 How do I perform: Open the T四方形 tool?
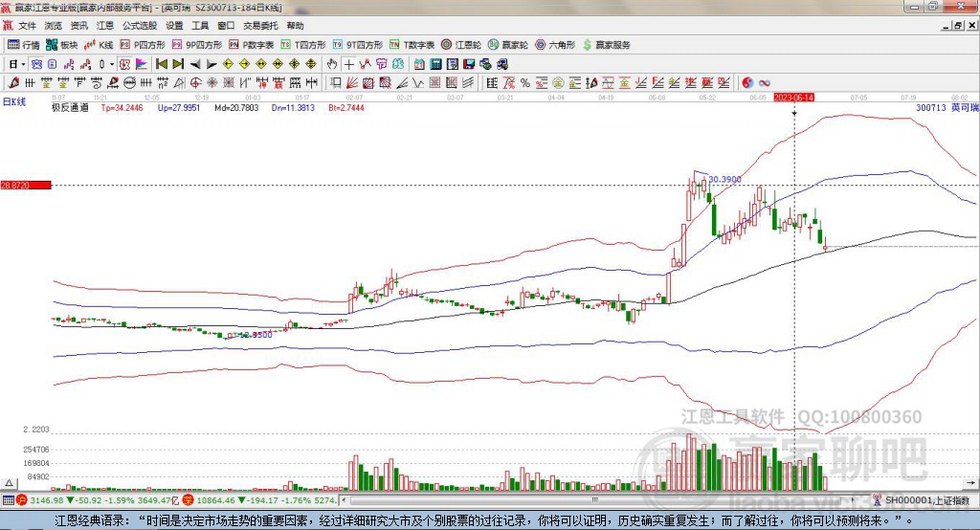point(303,45)
